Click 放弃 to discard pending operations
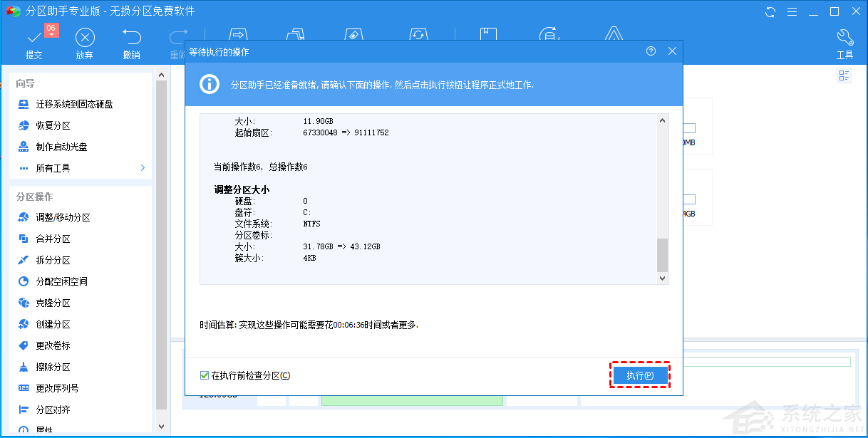Image resolution: width=868 pixels, height=438 pixels. click(x=85, y=41)
